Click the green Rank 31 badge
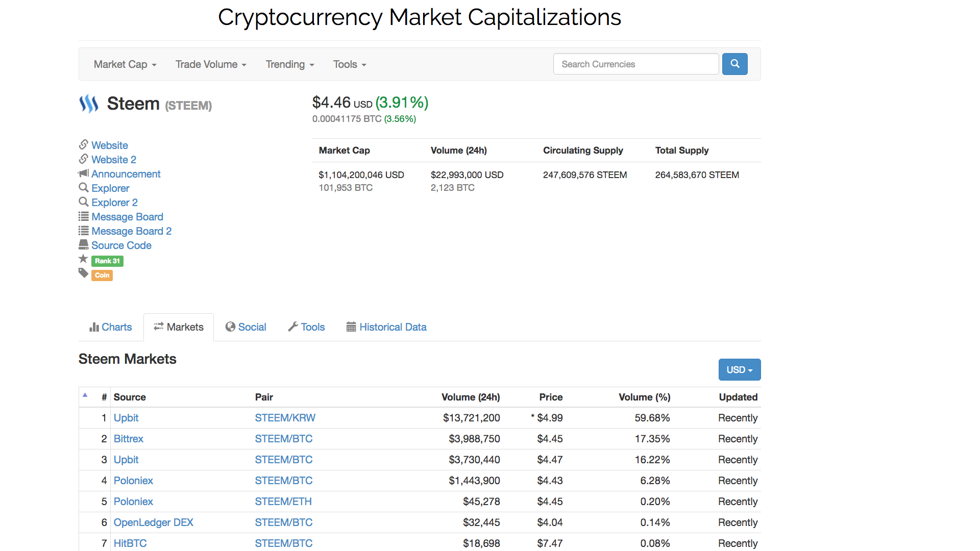The height and width of the screenshot is (551, 980). [x=107, y=261]
